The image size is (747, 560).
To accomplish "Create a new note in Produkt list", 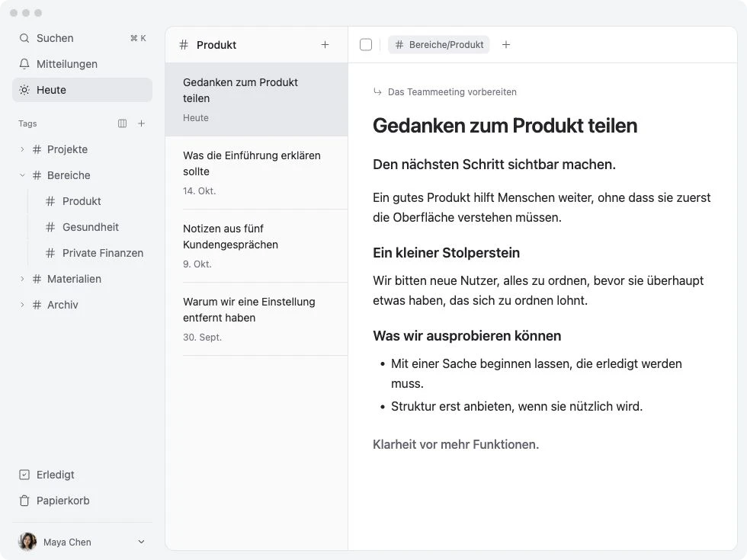I will pos(325,45).
